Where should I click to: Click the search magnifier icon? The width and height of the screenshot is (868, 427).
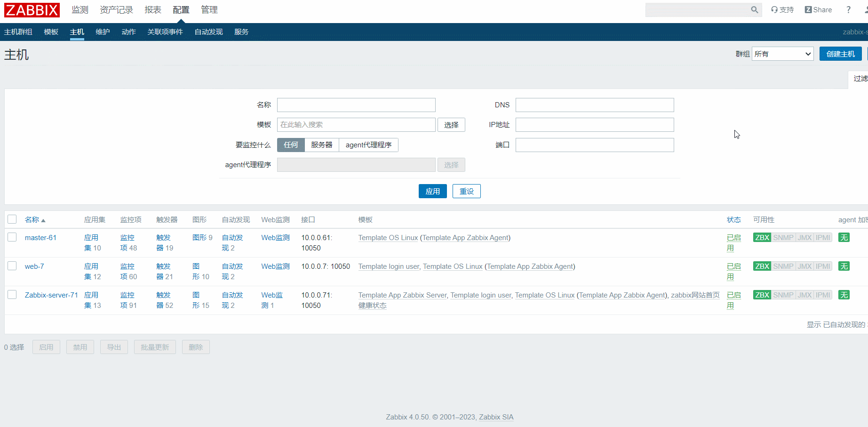click(x=754, y=10)
